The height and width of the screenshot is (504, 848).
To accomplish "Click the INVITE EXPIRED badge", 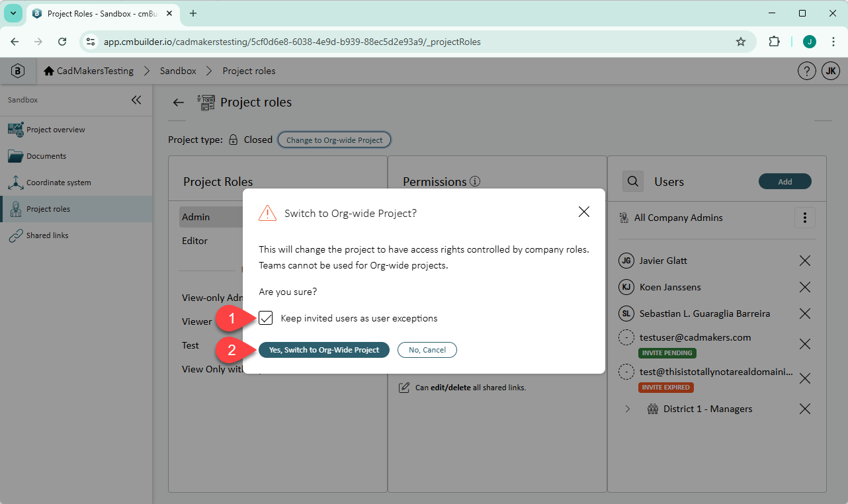I will tap(667, 388).
